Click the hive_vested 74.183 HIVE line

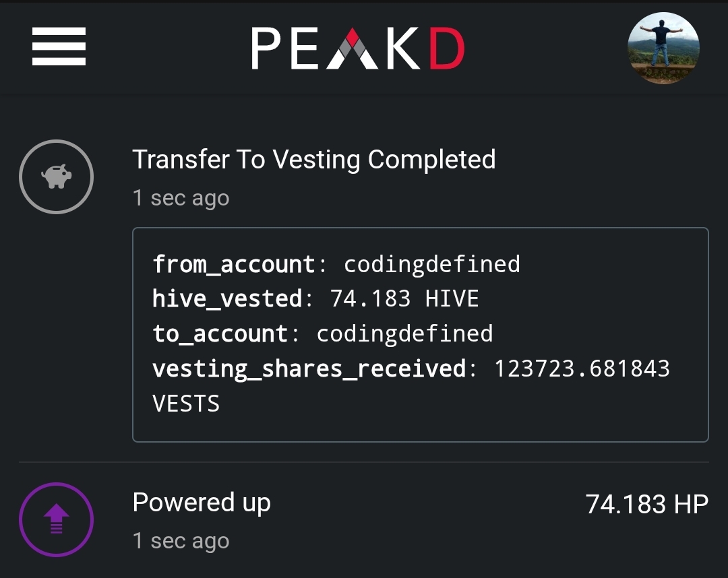click(x=315, y=298)
